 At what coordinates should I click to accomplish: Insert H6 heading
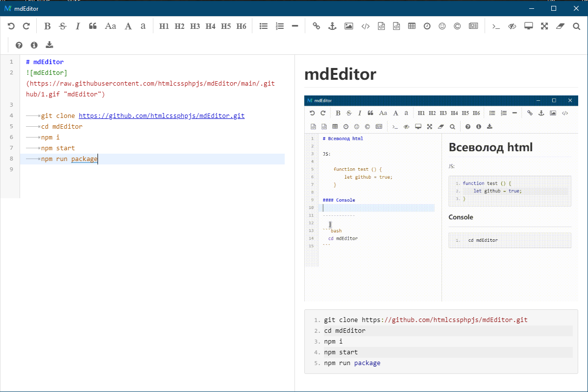(x=242, y=26)
